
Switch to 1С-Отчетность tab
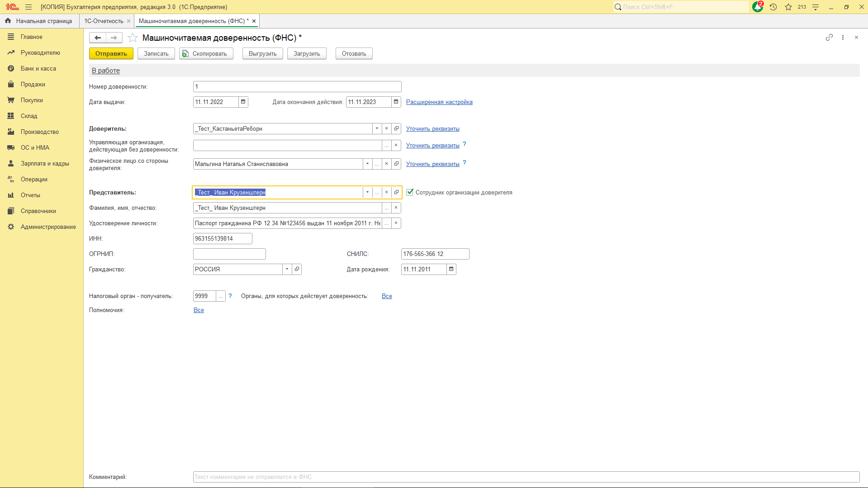[104, 21]
